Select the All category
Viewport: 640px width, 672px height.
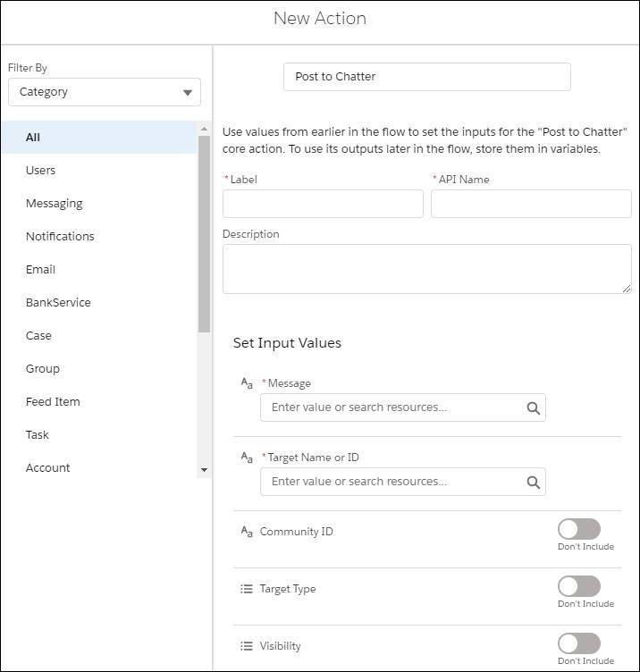tap(99, 137)
